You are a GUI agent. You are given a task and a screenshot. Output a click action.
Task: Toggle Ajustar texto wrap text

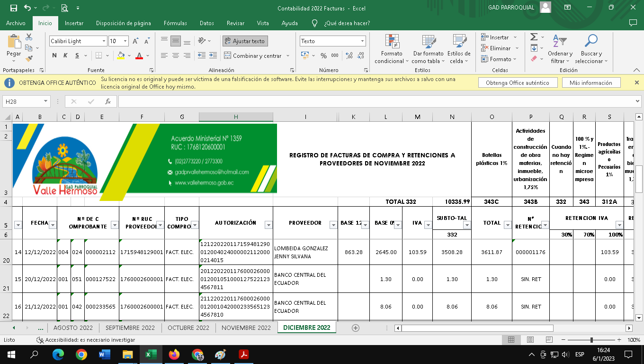(245, 41)
